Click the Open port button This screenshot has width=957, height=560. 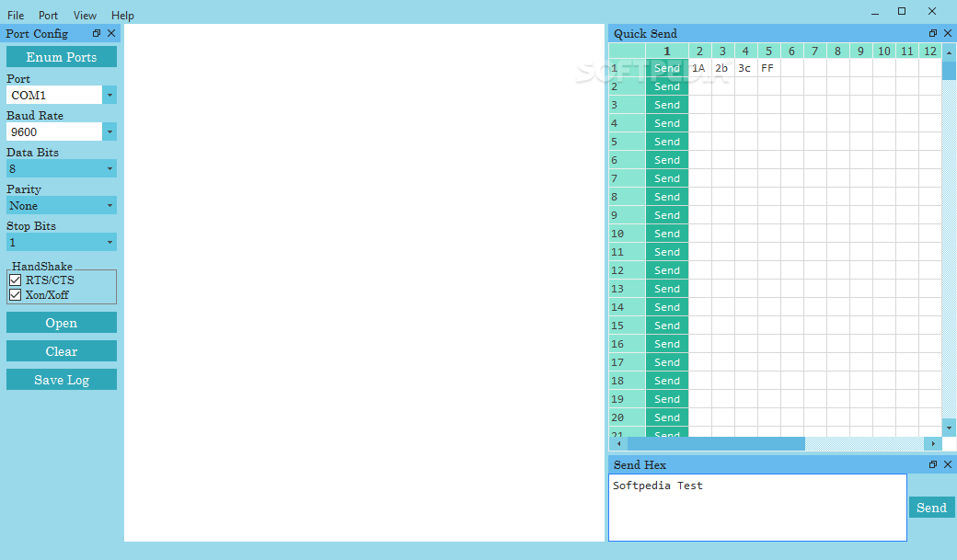coord(62,323)
